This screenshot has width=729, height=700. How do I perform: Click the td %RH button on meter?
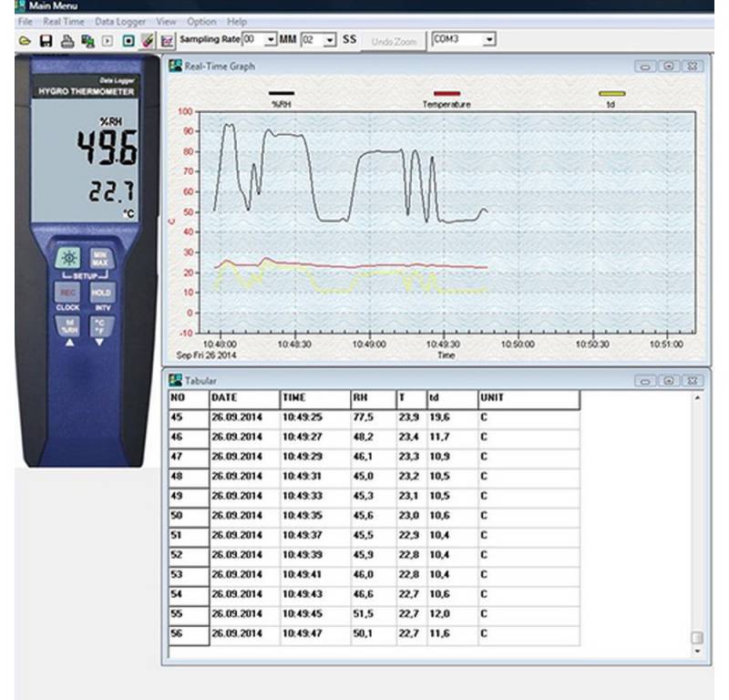click(69, 326)
